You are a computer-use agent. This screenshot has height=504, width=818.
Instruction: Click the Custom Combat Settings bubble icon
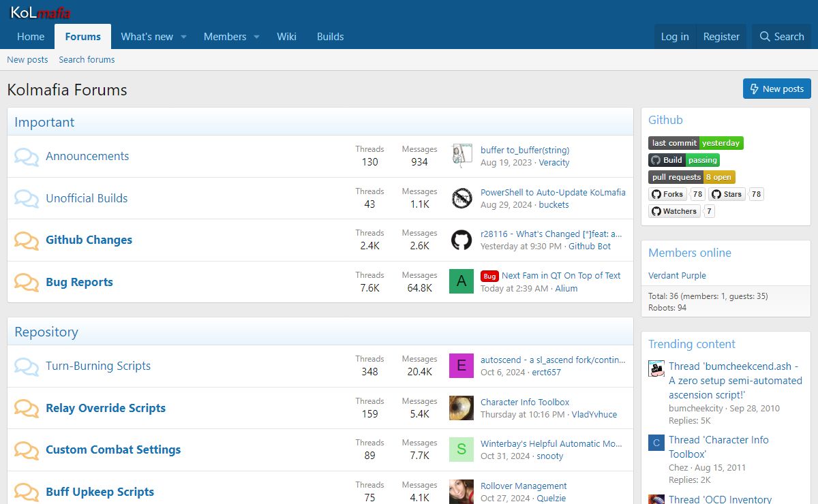pos(27,450)
